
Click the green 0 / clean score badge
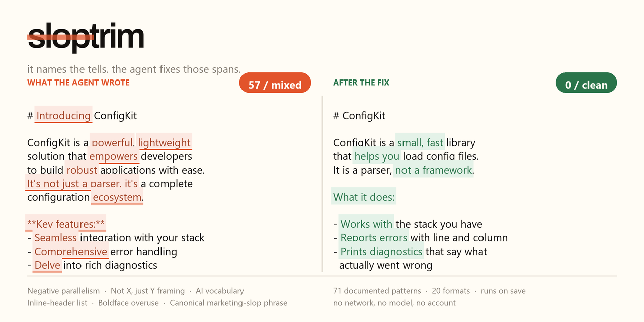point(586,84)
